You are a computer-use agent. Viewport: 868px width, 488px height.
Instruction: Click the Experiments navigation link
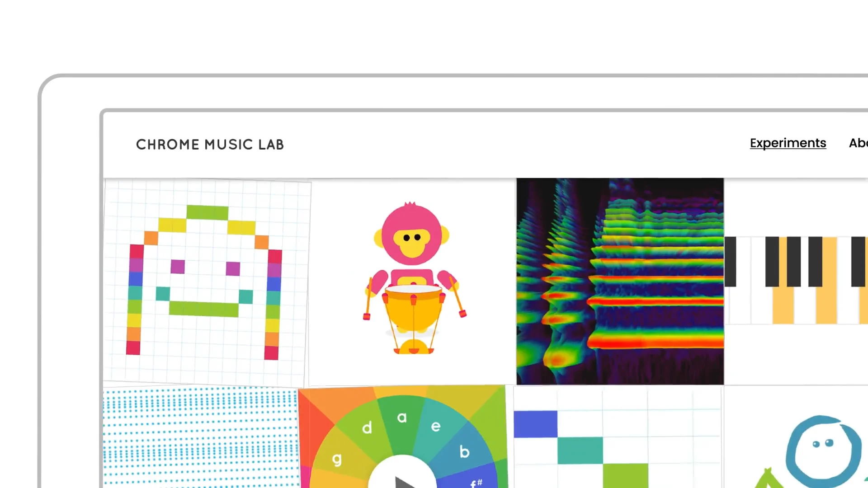pyautogui.click(x=788, y=143)
